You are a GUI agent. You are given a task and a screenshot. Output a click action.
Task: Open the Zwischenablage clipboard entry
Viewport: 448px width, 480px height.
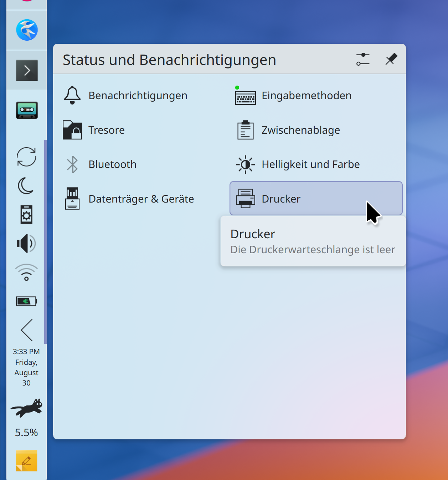pyautogui.click(x=300, y=130)
